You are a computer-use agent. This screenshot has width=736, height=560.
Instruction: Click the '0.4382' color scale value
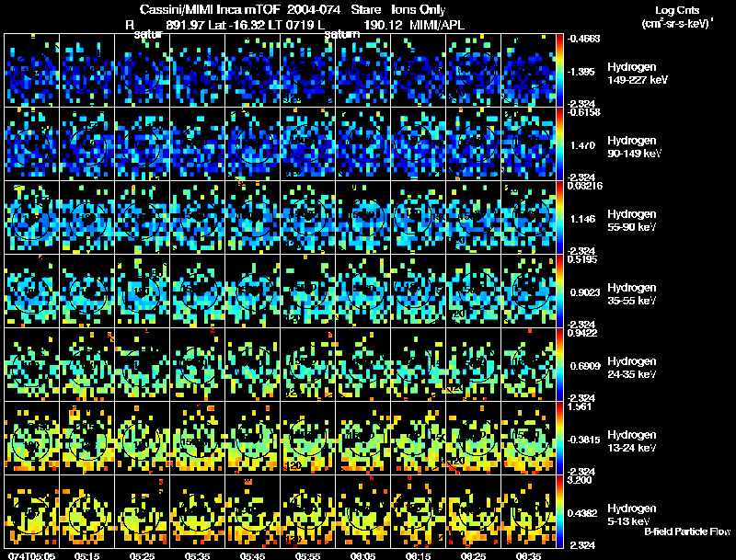coord(582,513)
